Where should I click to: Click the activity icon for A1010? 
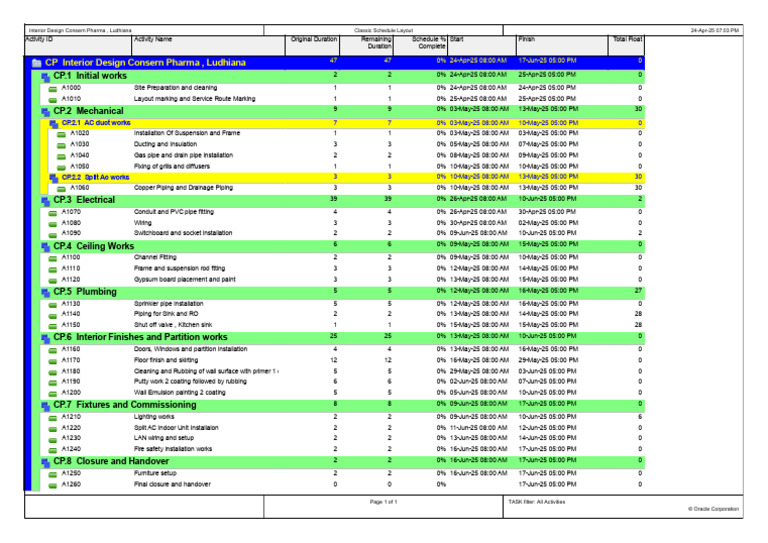(x=52, y=100)
